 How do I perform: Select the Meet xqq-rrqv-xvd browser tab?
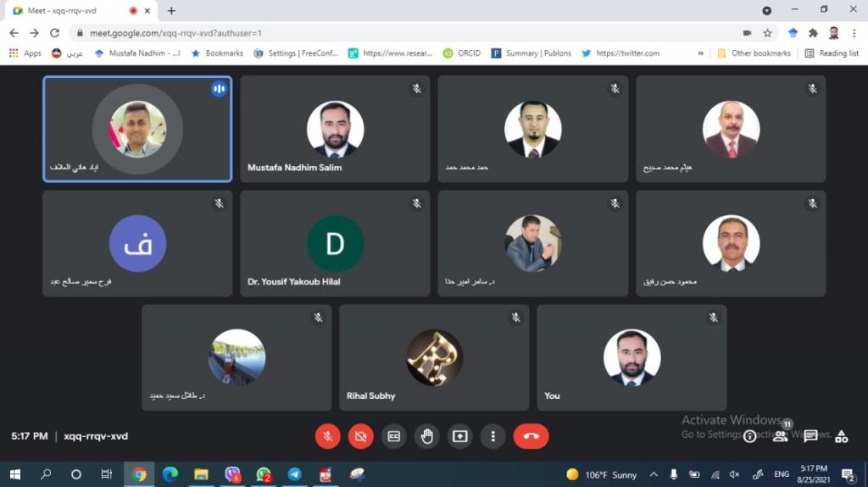point(68,11)
